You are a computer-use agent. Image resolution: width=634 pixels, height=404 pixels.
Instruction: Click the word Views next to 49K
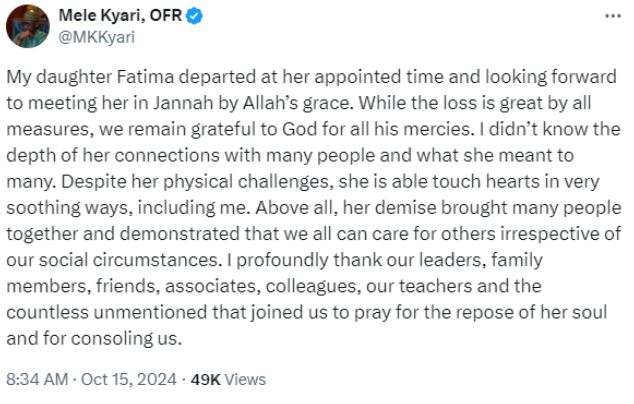(245, 379)
